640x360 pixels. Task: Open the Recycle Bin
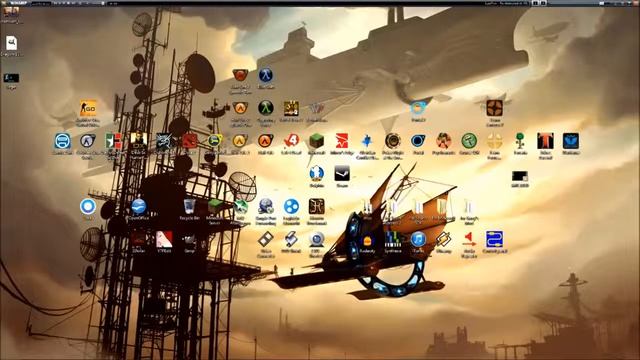[x=189, y=207]
